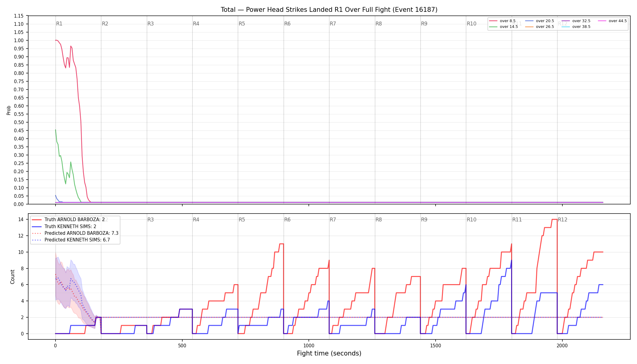The image size is (637, 364).
Task: Click the 0.50 tick on the Prob axis
Action: [x=19, y=122]
